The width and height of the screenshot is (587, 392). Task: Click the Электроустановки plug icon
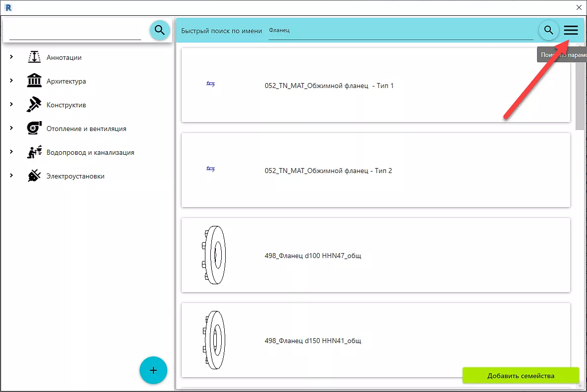coord(34,176)
